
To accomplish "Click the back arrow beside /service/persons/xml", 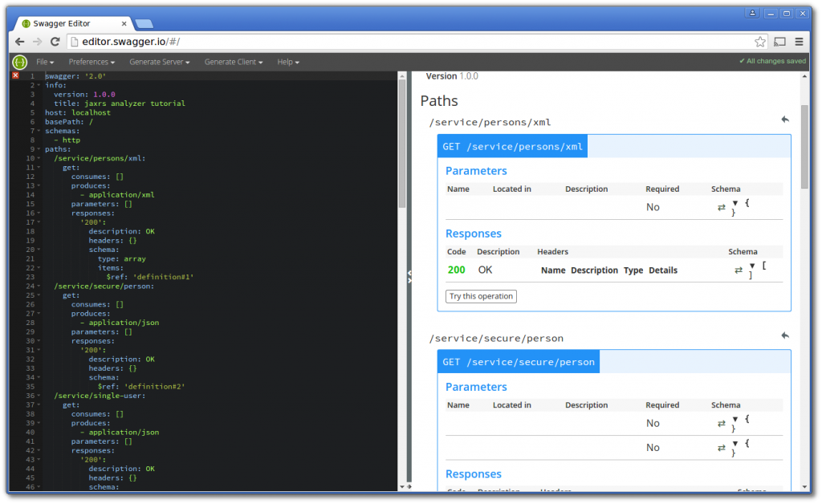I will [784, 119].
